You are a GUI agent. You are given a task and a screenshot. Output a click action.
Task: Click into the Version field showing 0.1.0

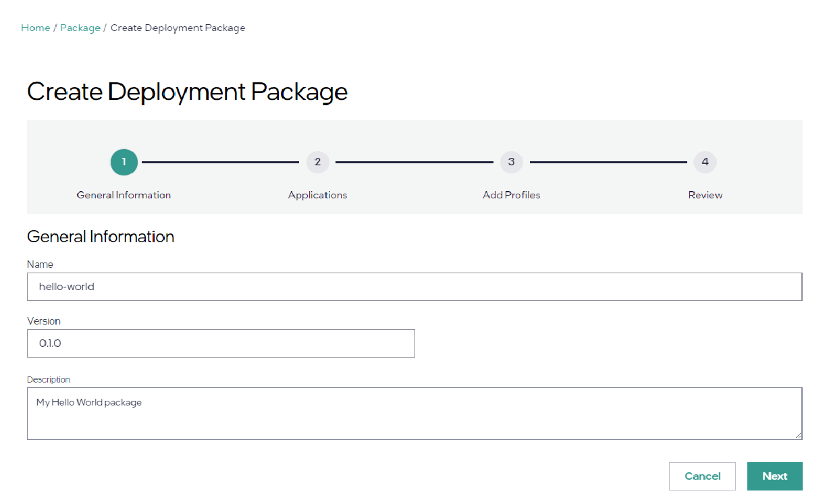click(x=221, y=343)
